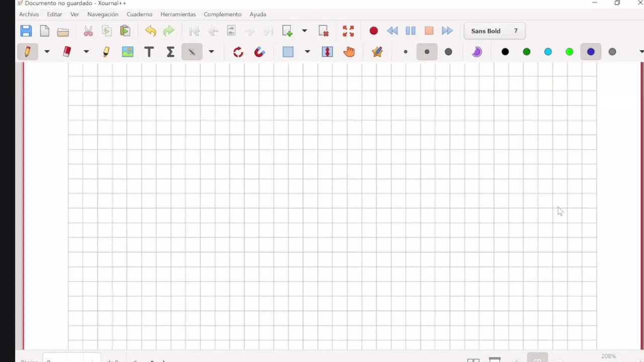
Task: Select the Highlighter tool
Action: point(106,52)
